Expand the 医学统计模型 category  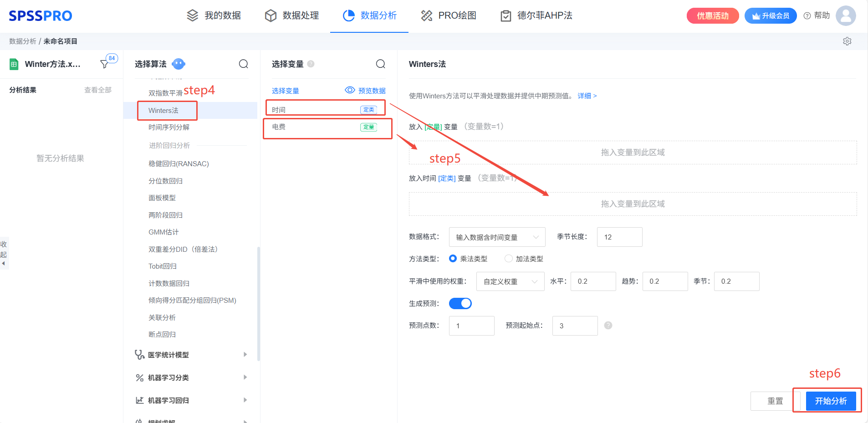(191, 355)
